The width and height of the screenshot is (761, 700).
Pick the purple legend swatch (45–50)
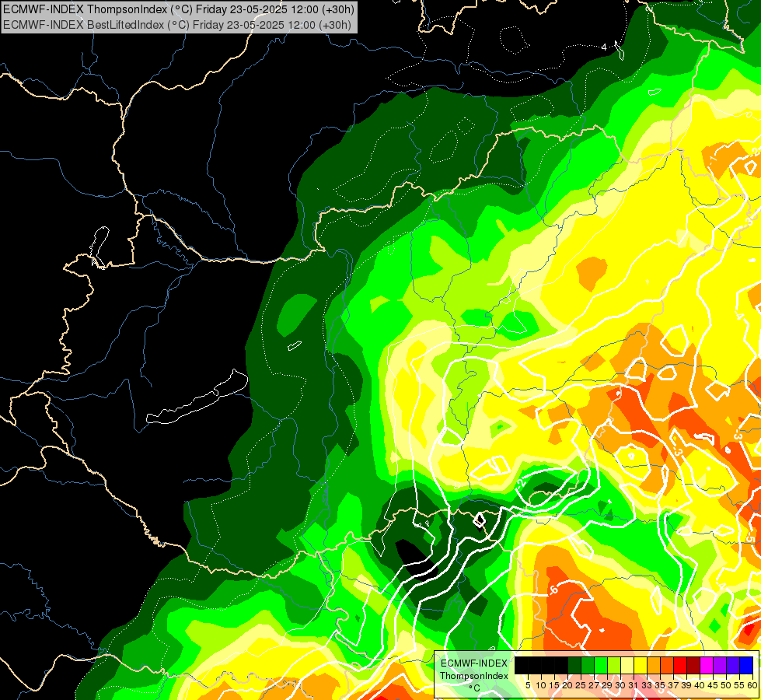click(x=720, y=665)
